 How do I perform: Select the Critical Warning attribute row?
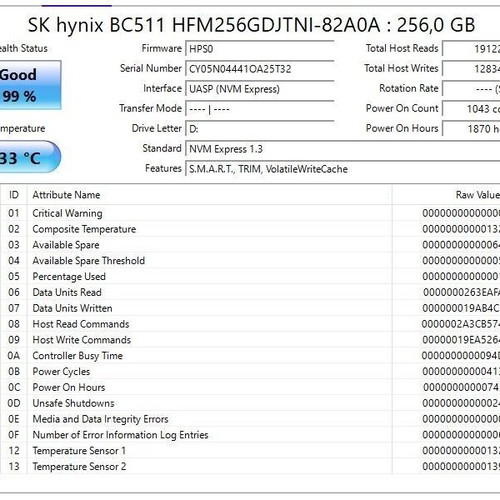250,213
